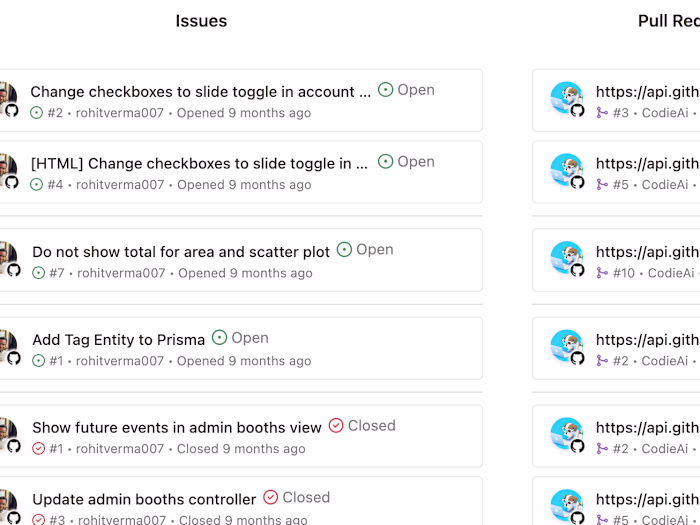Open 'Update admin booths controller' issue

pos(144,500)
